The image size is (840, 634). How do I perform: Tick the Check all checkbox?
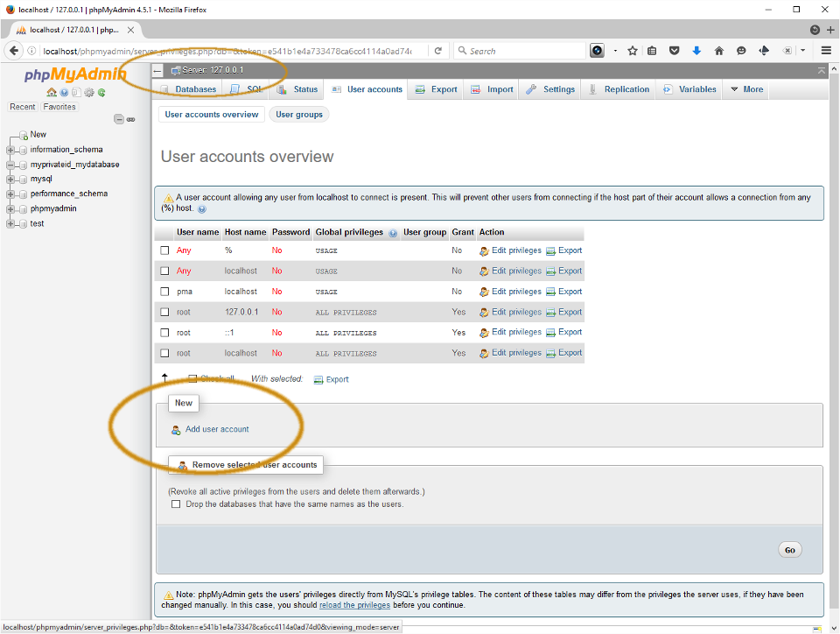pyautogui.click(x=192, y=379)
